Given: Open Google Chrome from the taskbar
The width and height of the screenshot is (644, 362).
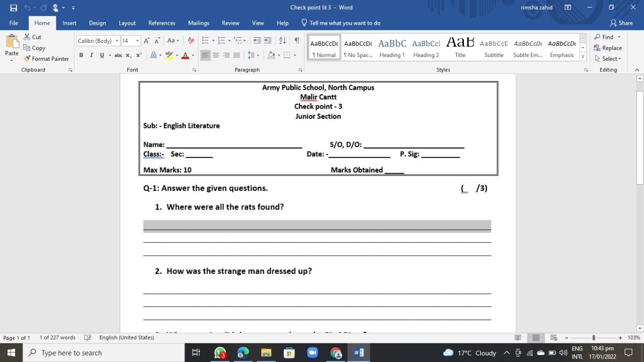Looking at the screenshot, I should tap(336, 353).
